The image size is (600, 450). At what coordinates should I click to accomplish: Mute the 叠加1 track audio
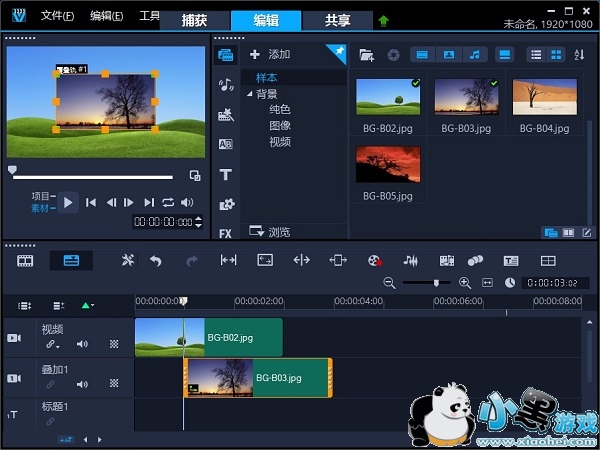82,384
